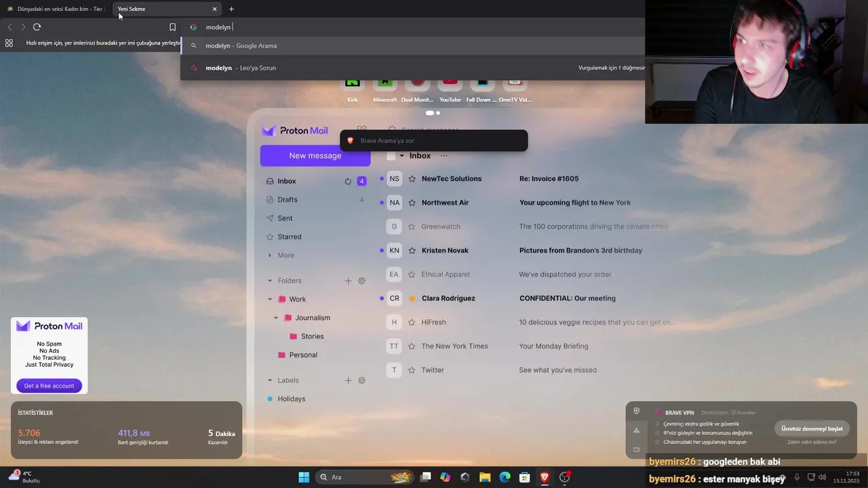Open the OmeTV Vid... top site shortcut
This screenshot has height=488, width=868.
pyautogui.click(x=515, y=90)
